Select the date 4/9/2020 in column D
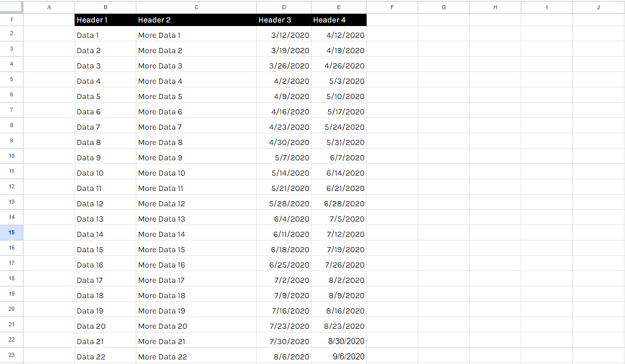Image resolution: width=625 pixels, height=364 pixels. point(284,95)
